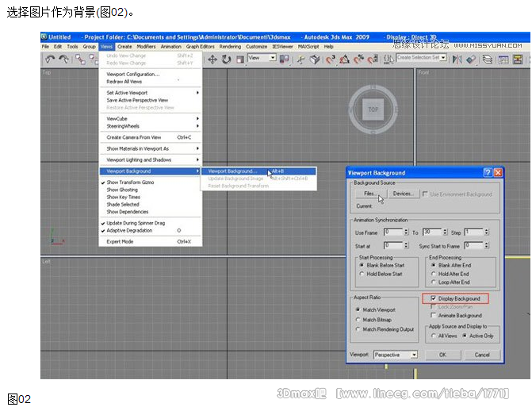
Task: Enable Display Background checkbox
Action: click(x=433, y=298)
